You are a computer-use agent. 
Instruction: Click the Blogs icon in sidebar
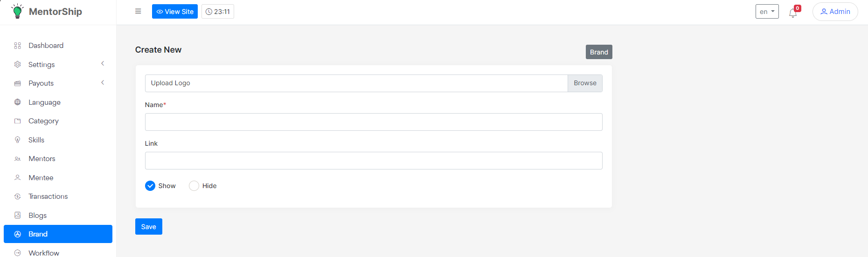(x=18, y=216)
